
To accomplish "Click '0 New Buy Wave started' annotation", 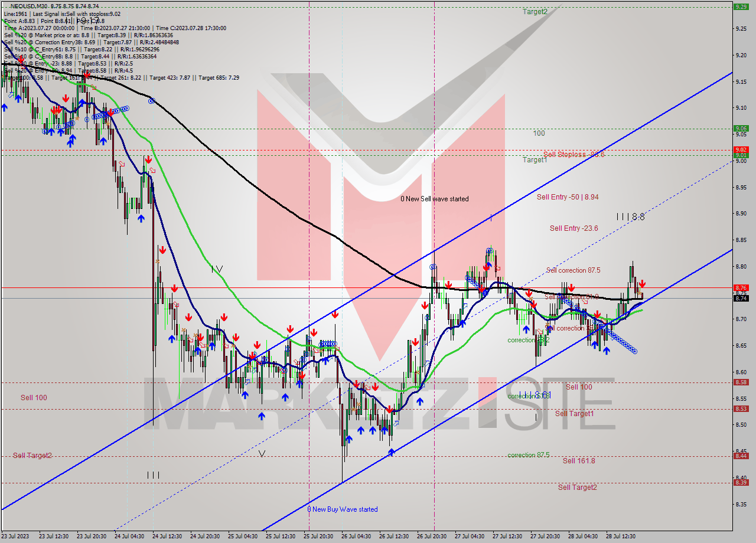I will click(343, 509).
